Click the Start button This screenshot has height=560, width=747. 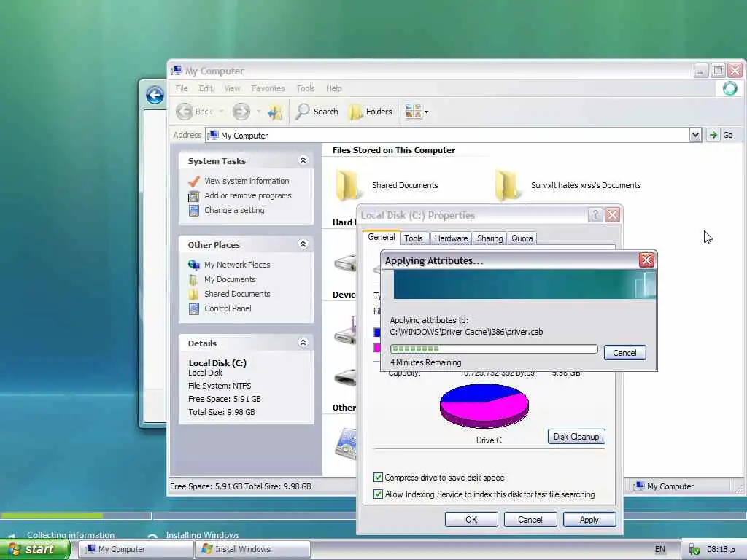coord(34,549)
